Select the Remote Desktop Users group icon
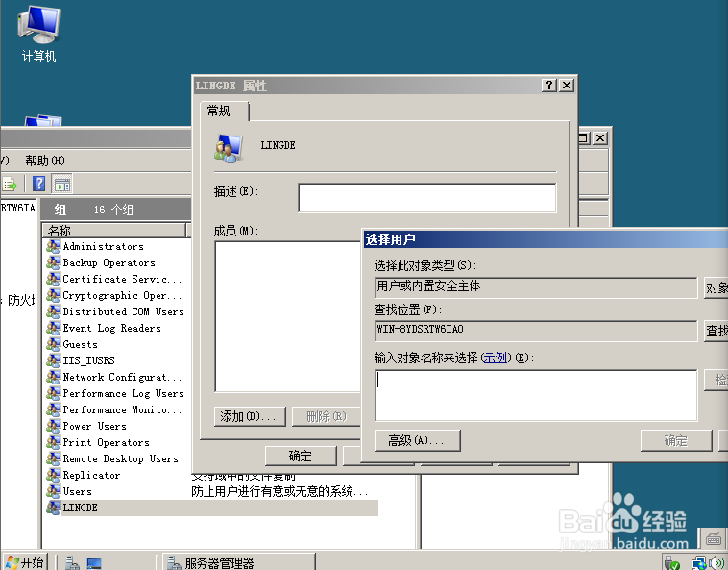Viewport: 728px width, 570px height. click(x=54, y=458)
